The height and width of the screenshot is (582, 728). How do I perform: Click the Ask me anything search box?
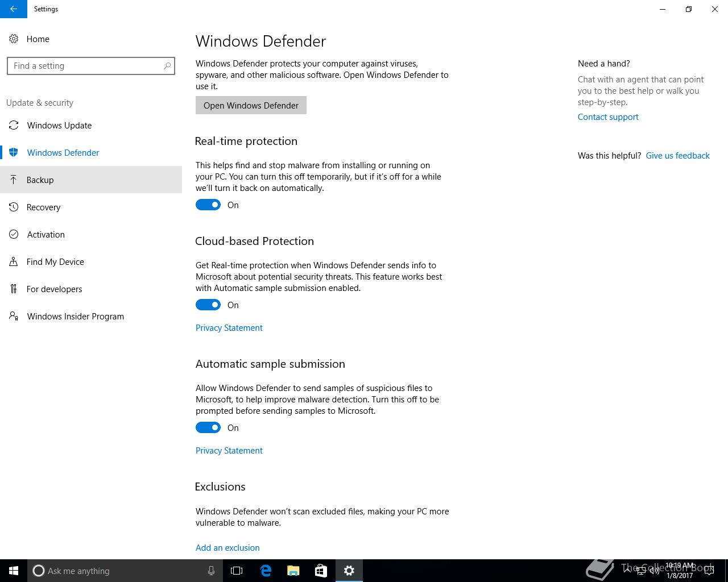[x=124, y=571]
